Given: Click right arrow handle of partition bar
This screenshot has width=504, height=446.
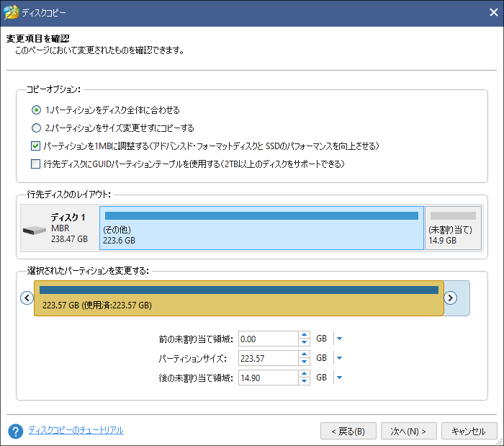Looking at the screenshot, I should point(450,298).
